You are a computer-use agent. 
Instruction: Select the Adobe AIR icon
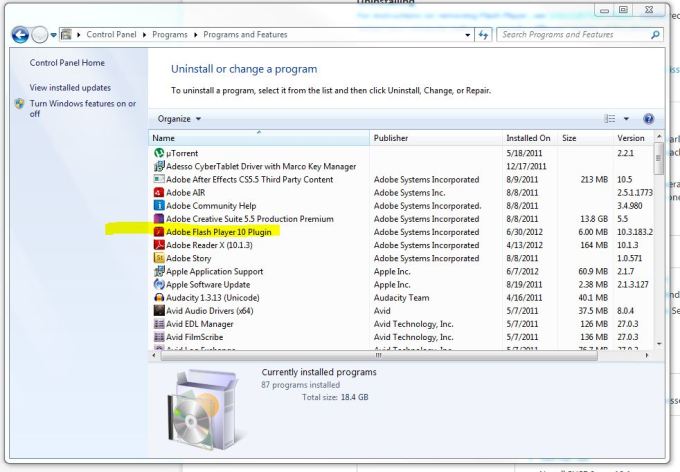pyautogui.click(x=158, y=192)
